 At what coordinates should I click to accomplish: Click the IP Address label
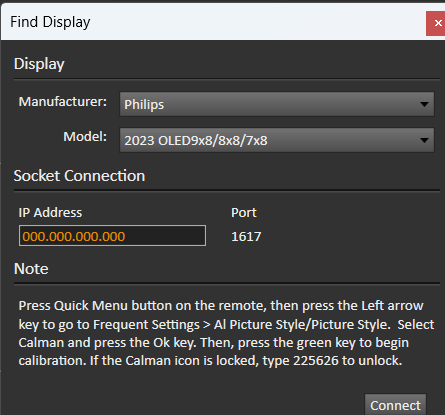coord(50,213)
